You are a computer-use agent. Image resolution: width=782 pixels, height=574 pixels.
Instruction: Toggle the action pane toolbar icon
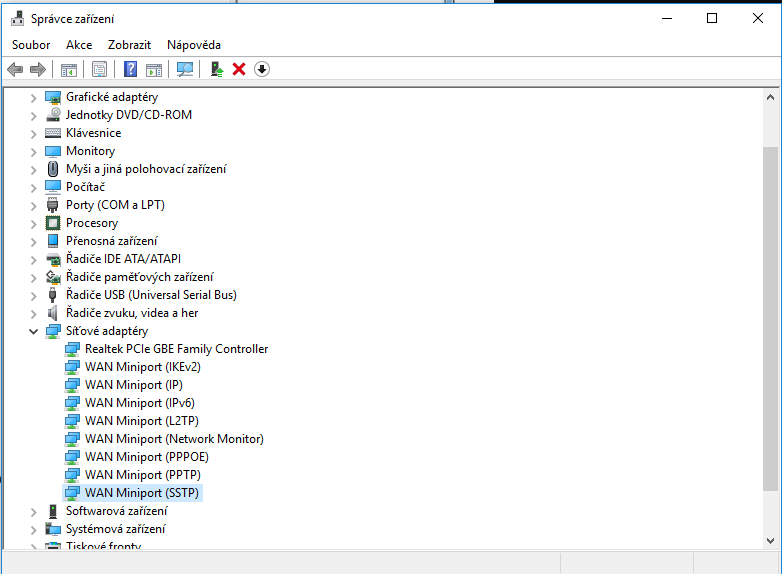154,69
